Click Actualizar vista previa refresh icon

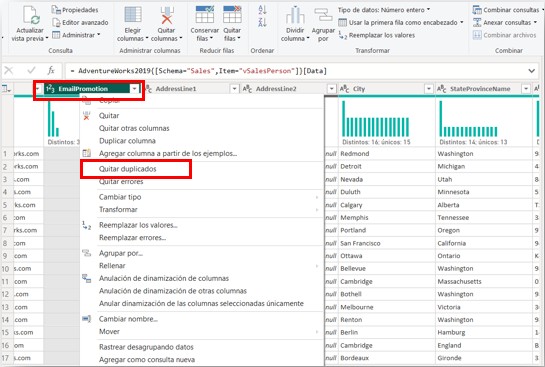pos(31,15)
